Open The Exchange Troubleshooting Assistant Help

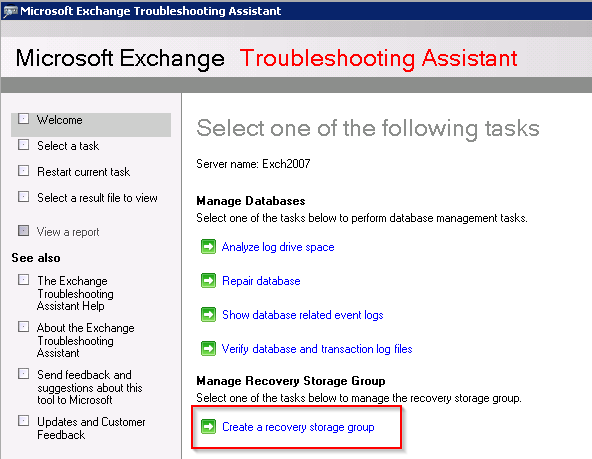[75, 293]
